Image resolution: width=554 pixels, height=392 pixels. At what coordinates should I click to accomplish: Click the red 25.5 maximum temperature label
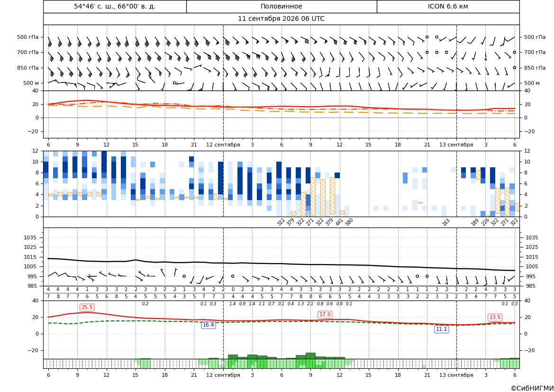(x=87, y=308)
